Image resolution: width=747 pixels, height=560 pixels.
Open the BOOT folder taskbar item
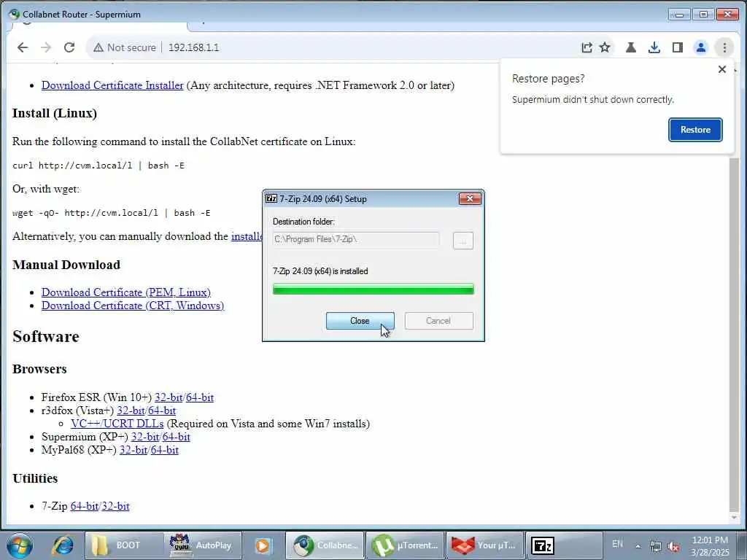click(123, 545)
